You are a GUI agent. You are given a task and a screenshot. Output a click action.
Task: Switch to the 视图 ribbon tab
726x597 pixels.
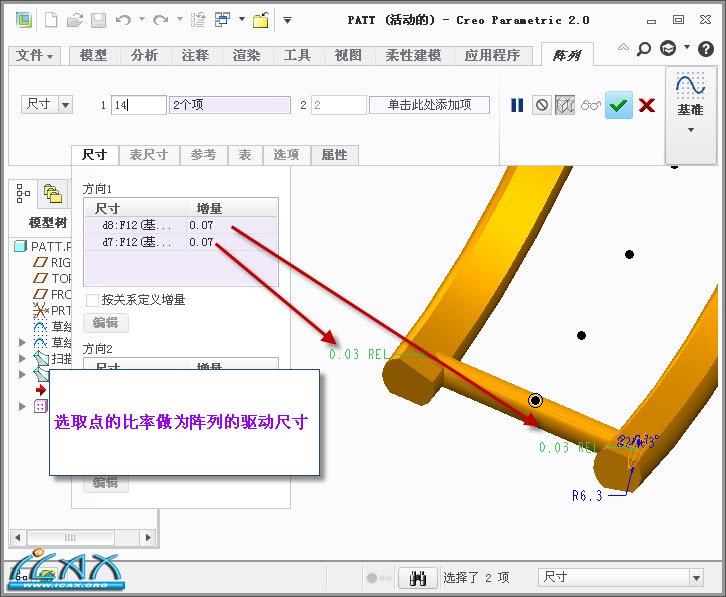pos(348,56)
